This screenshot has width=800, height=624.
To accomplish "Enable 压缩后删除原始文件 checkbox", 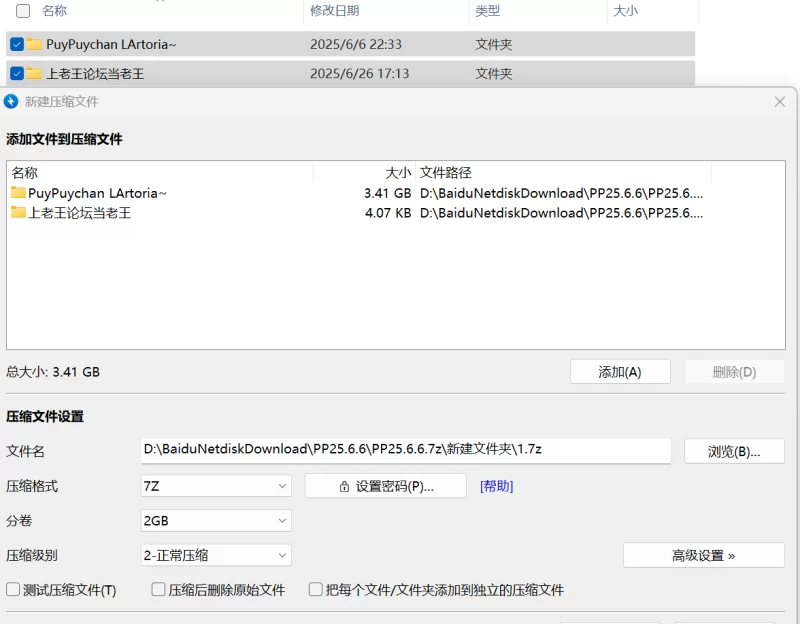I will coord(158,589).
